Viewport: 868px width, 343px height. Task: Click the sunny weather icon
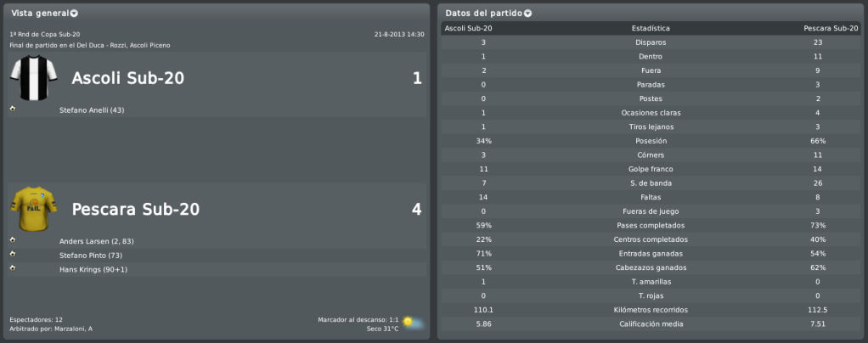[x=413, y=323]
